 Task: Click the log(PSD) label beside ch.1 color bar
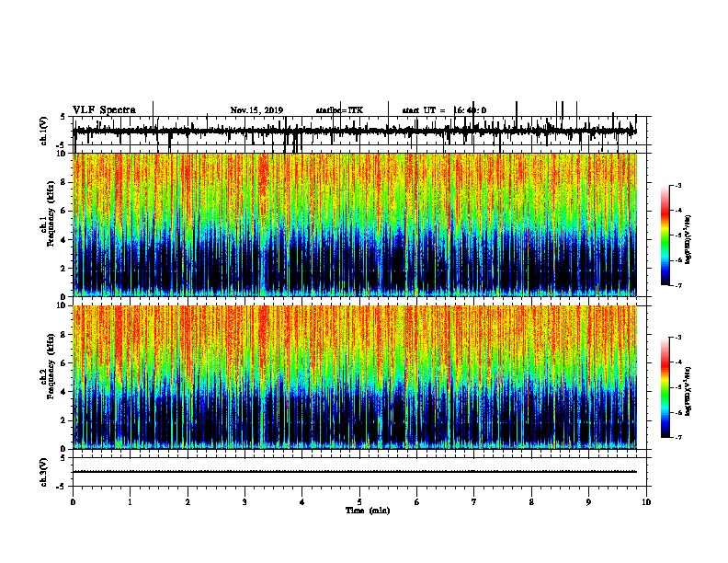(688, 239)
